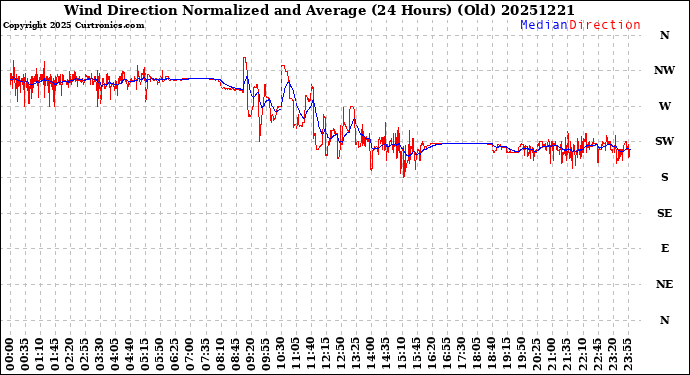Click the 23:20 time axis label
Viewport: 690px width, 375px height.
click(x=612, y=354)
